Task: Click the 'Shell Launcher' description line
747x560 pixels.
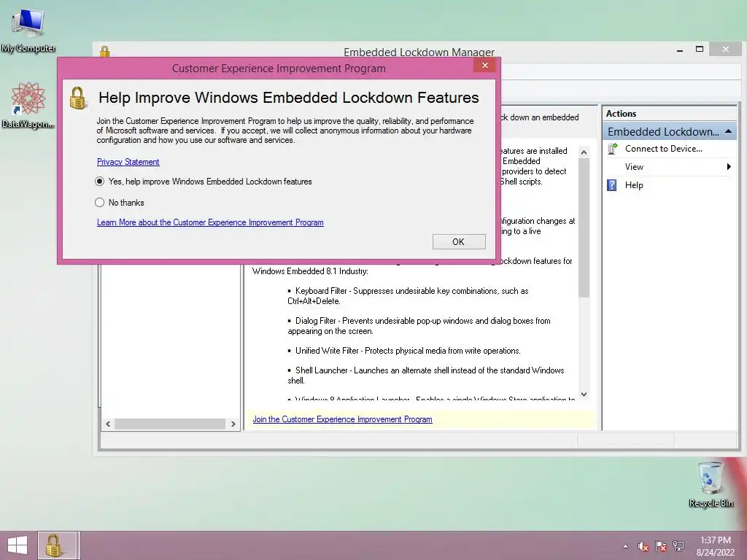Action: pos(425,376)
